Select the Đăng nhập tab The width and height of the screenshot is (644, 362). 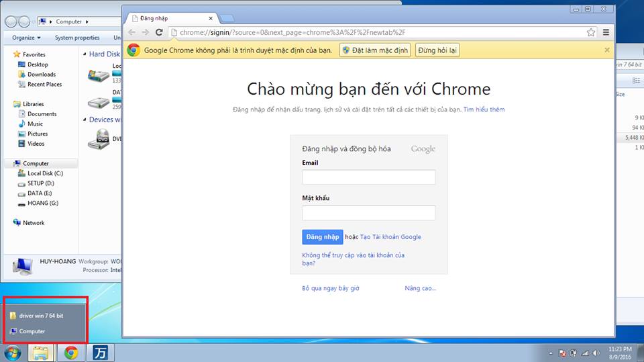pyautogui.click(x=172, y=18)
